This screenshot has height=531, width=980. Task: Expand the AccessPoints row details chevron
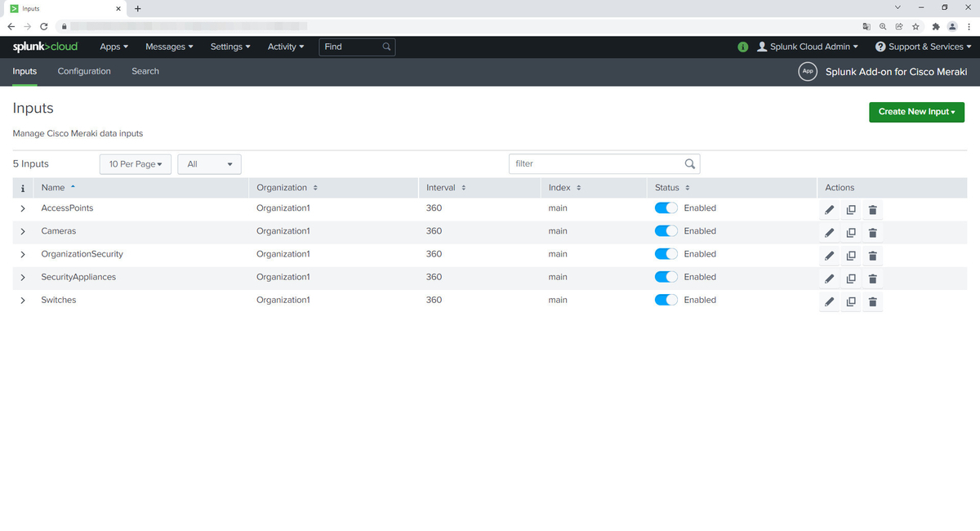pos(23,208)
